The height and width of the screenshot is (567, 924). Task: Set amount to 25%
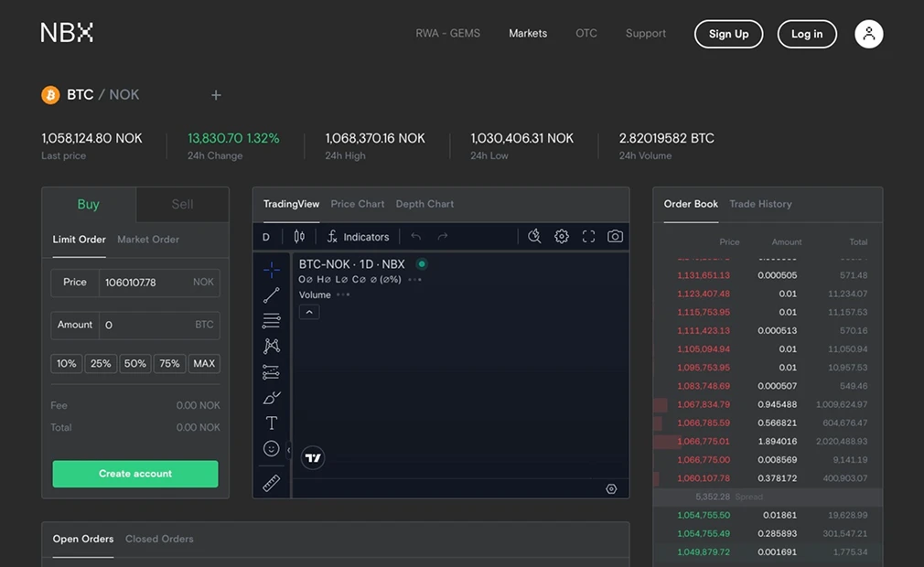(x=101, y=363)
